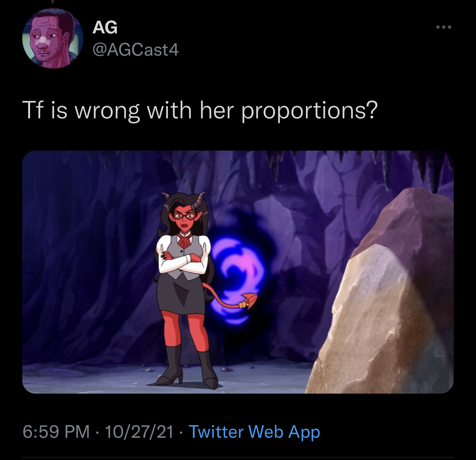Open AG's profile picture avatar
The image size is (476, 460).
(x=53, y=38)
